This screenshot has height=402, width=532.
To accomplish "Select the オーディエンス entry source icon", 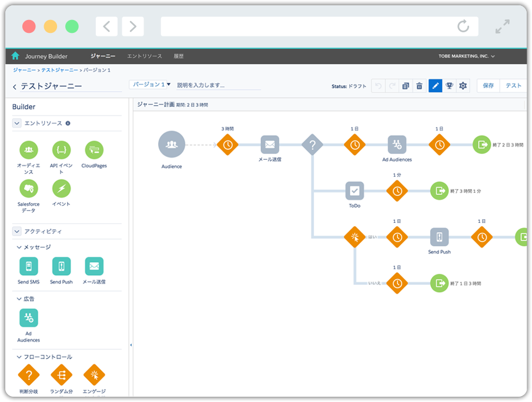I will coord(29,150).
